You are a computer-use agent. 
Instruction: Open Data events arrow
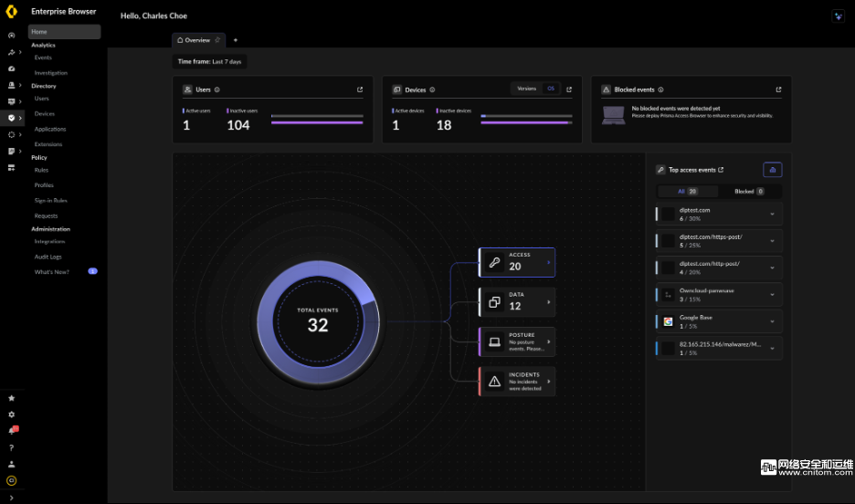(549, 302)
